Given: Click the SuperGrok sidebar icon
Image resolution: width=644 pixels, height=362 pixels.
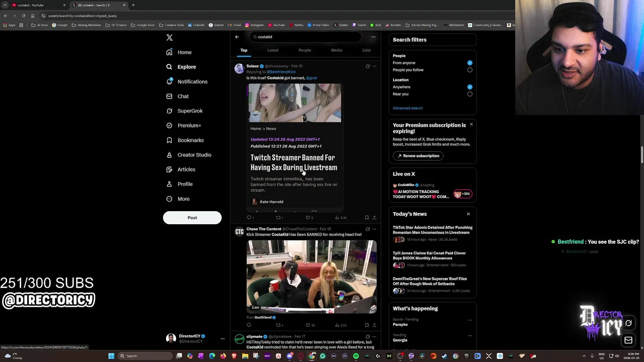Looking at the screenshot, I should pyautogui.click(x=170, y=111).
